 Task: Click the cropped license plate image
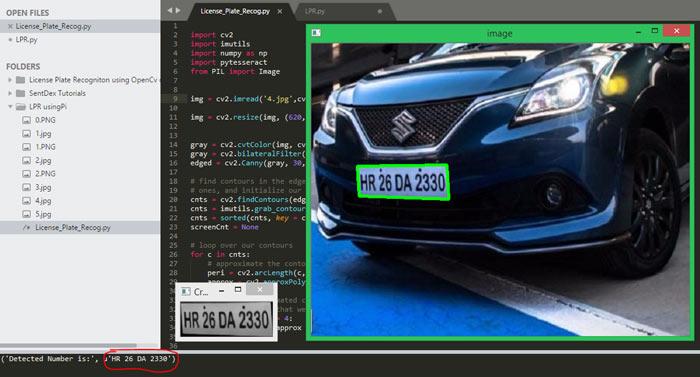[x=226, y=319]
